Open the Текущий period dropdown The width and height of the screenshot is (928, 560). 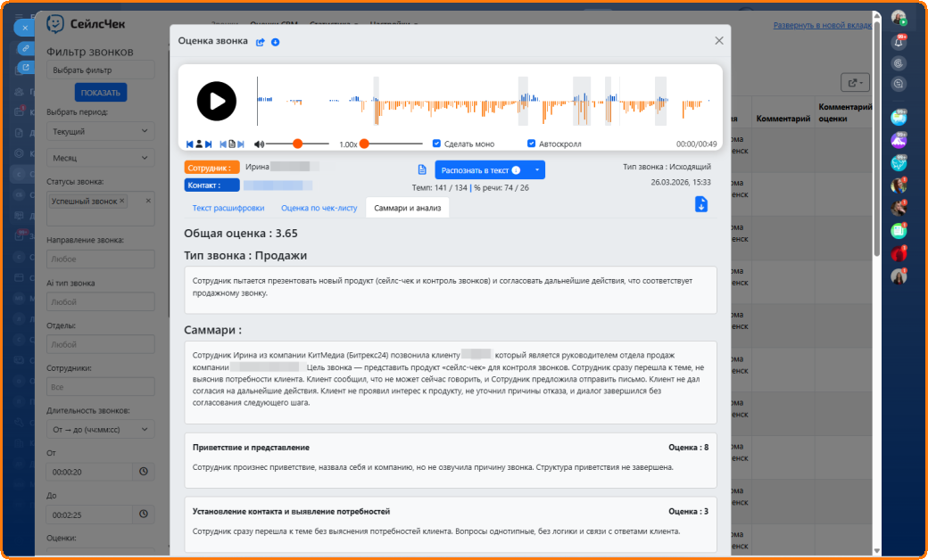coord(101,131)
